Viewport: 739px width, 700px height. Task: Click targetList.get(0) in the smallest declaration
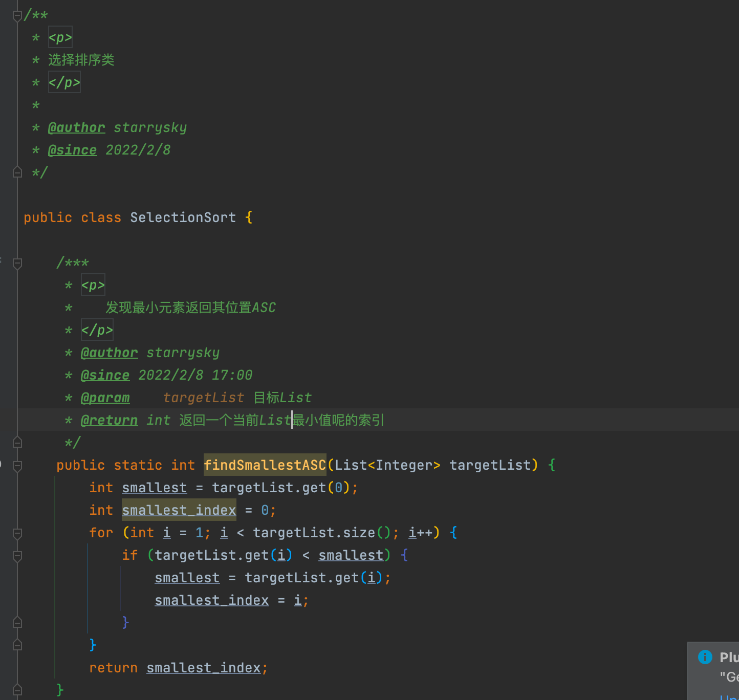click(281, 488)
